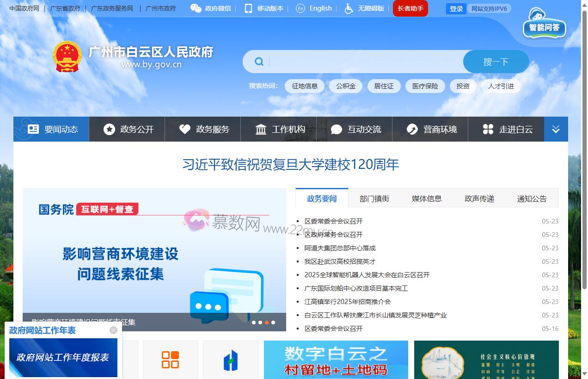Switch to English via the En icon
The height and width of the screenshot is (379, 588).
coord(300,8)
